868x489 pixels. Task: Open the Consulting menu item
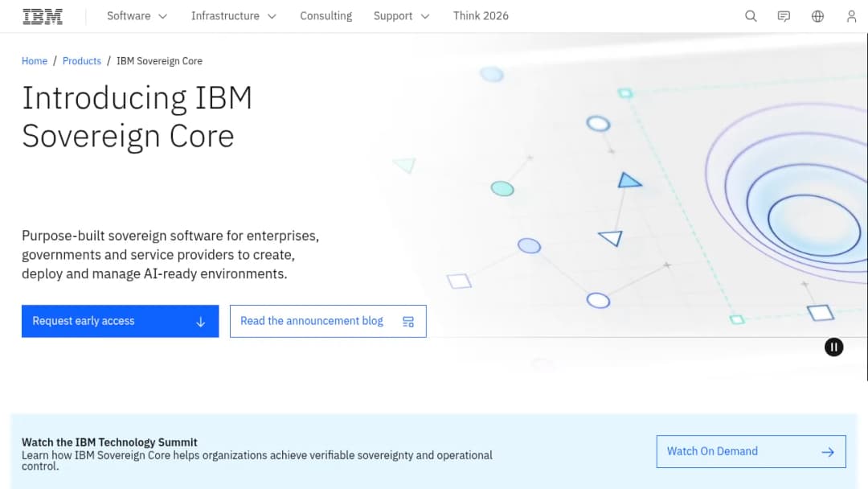click(326, 16)
